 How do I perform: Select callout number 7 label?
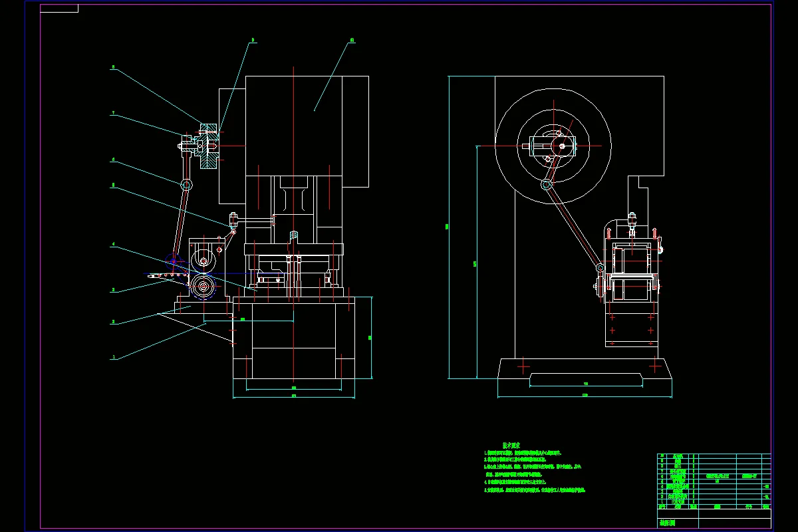[x=113, y=114]
